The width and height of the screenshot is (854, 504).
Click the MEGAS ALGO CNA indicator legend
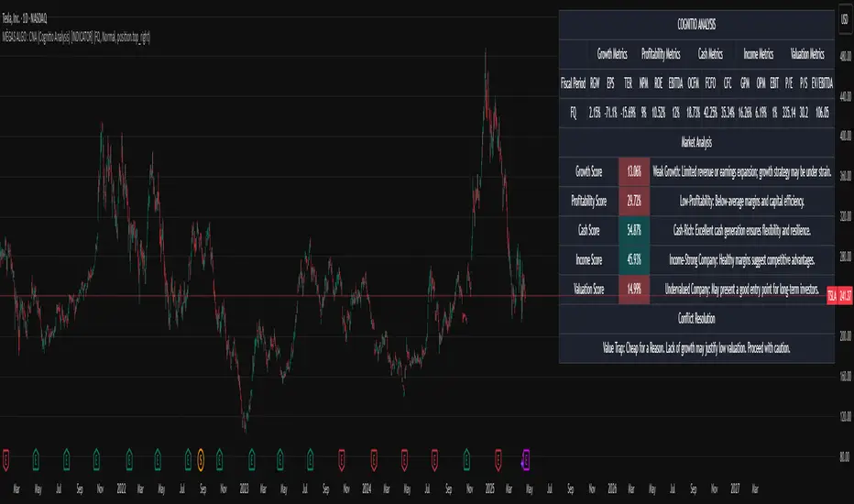[76, 37]
